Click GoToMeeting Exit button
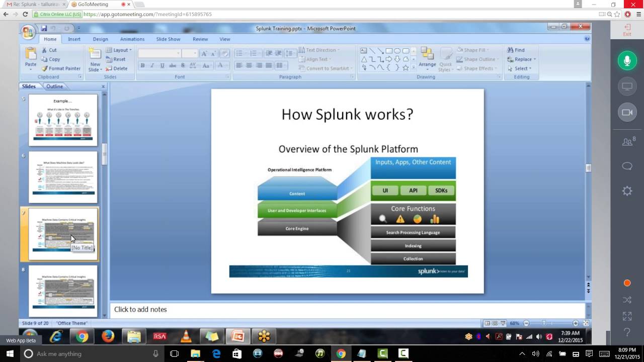This screenshot has height=362, width=644. (627, 30)
